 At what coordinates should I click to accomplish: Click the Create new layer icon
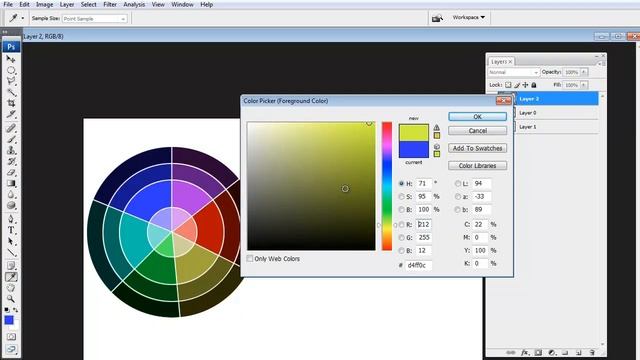point(578,353)
